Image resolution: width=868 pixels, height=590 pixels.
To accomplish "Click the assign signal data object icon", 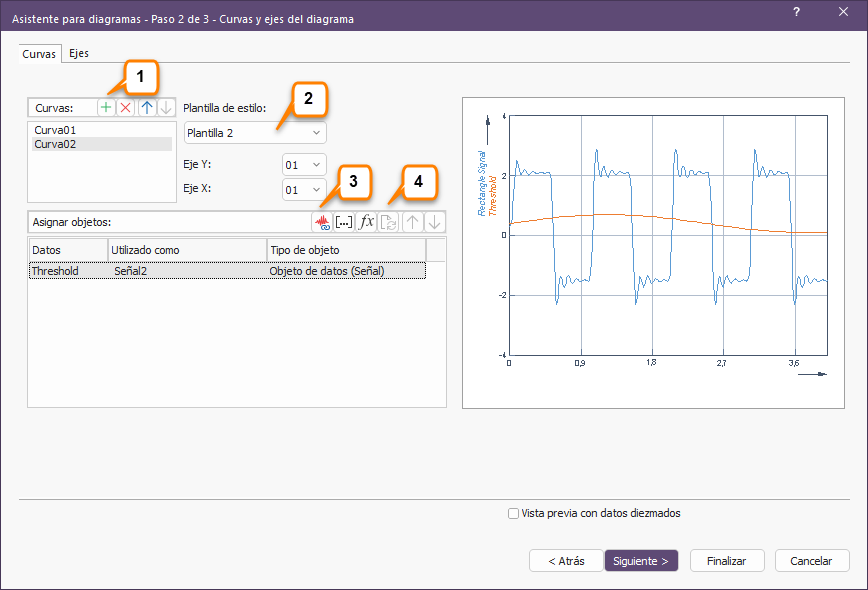I will (x=322, y=222).
